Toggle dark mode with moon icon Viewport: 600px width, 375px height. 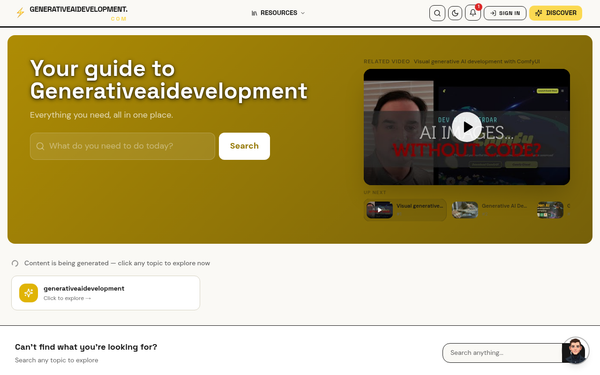455,13
